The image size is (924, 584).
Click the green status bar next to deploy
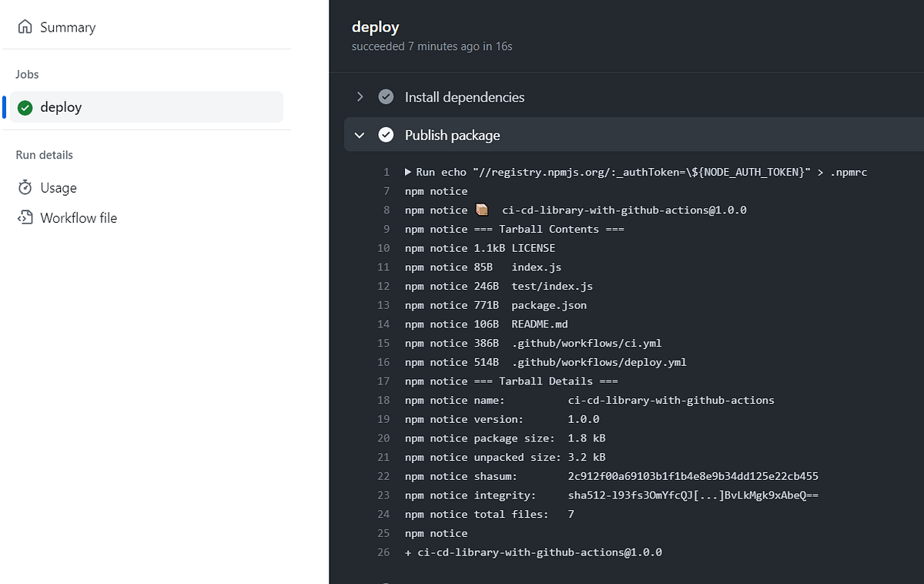3,106
